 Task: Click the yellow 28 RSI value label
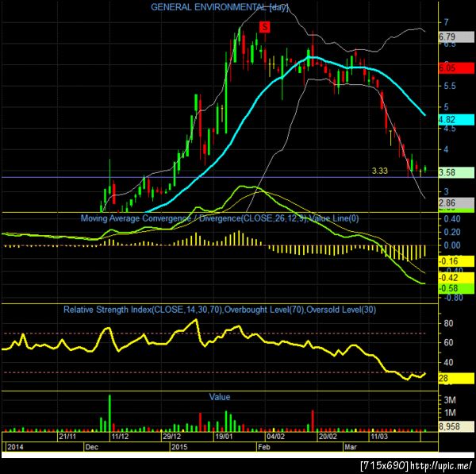click(x=456, y=378)
